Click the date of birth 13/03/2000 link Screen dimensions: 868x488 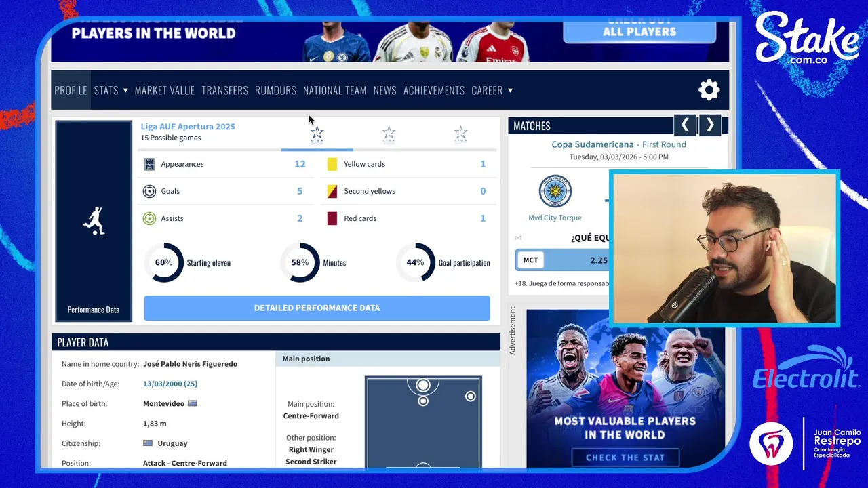(170, 384)
